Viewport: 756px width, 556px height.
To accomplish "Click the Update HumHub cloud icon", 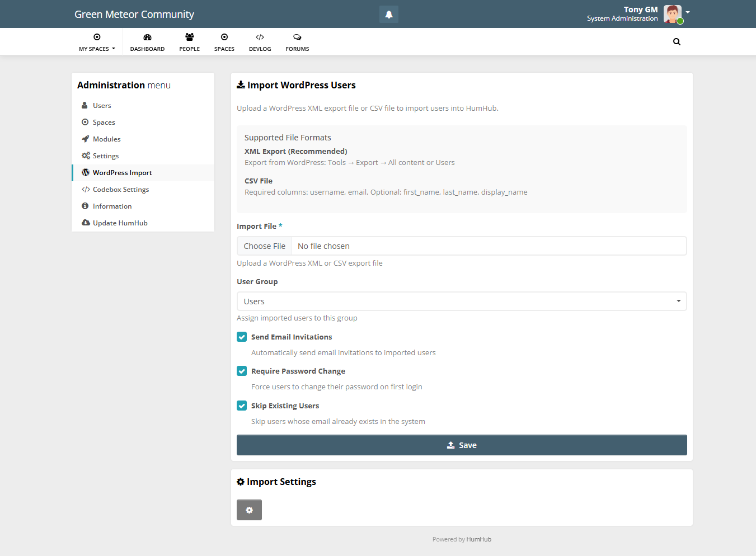I will tap(86, 223).
